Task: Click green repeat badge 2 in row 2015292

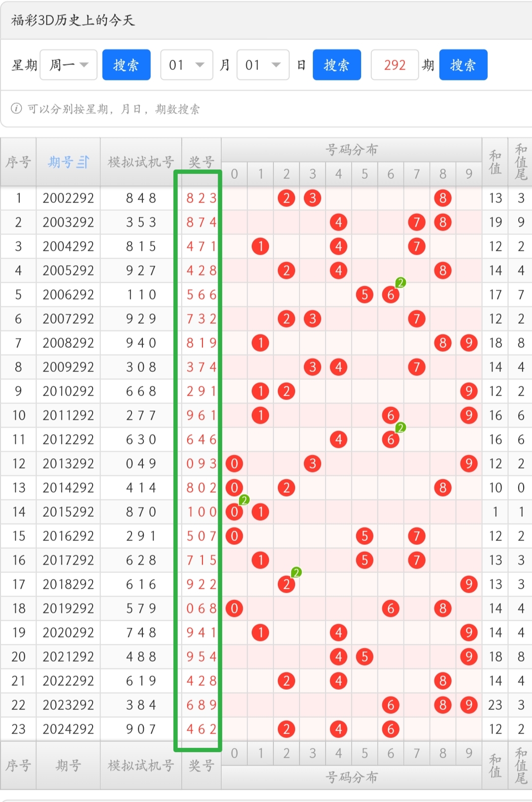Action: [244, 501]
